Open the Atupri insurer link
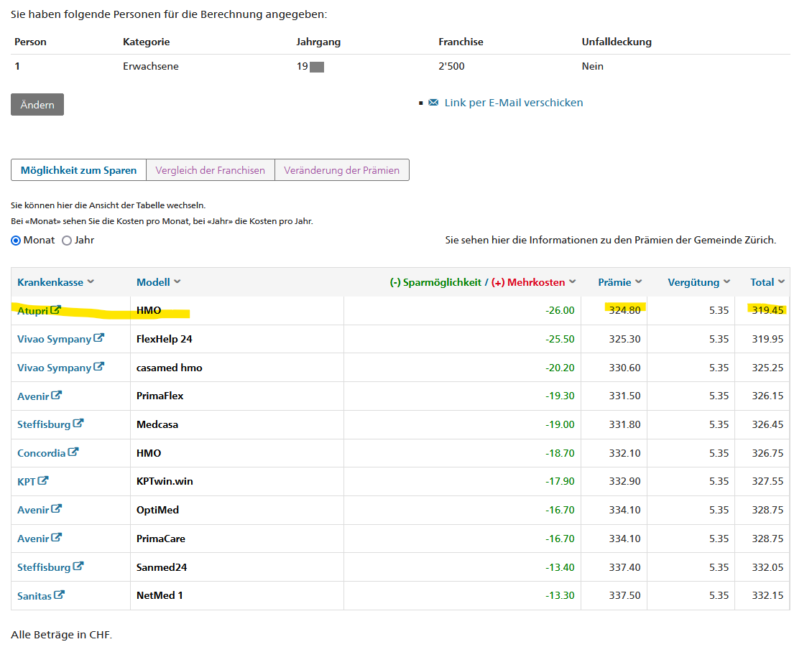The image size is (812, 652). 32,311
